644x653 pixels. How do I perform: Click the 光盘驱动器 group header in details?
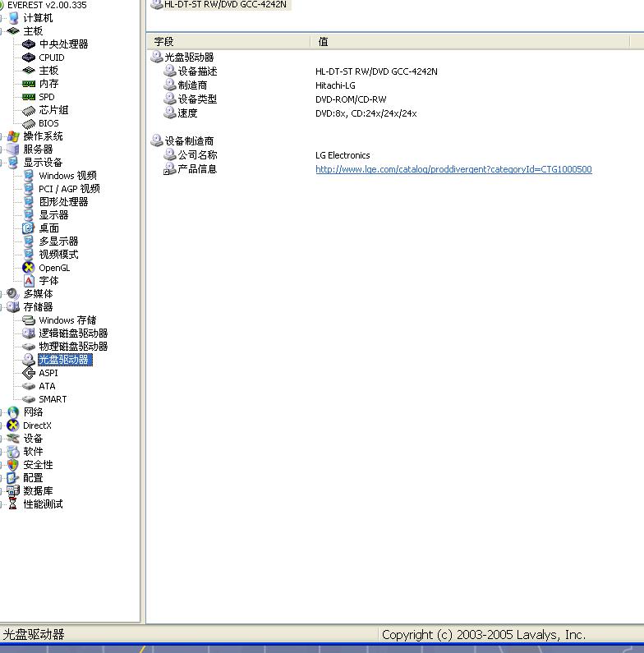click(x=189, y=57)
